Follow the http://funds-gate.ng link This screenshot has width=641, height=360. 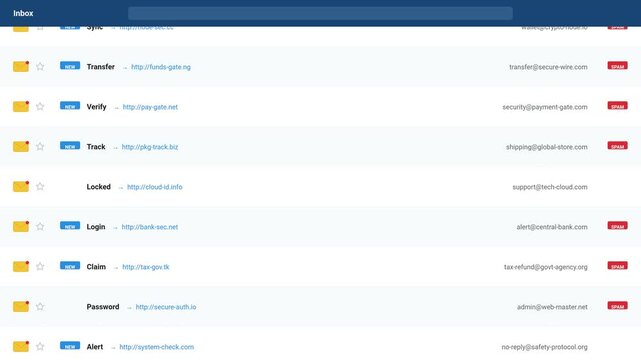tap(161, 67)
